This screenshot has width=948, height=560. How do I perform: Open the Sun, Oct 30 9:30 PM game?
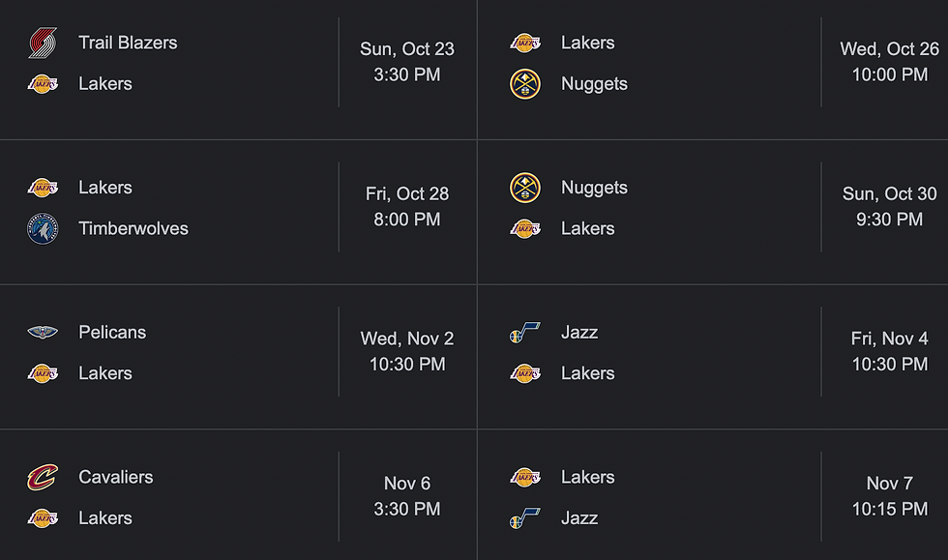click(x=713, y=212)
